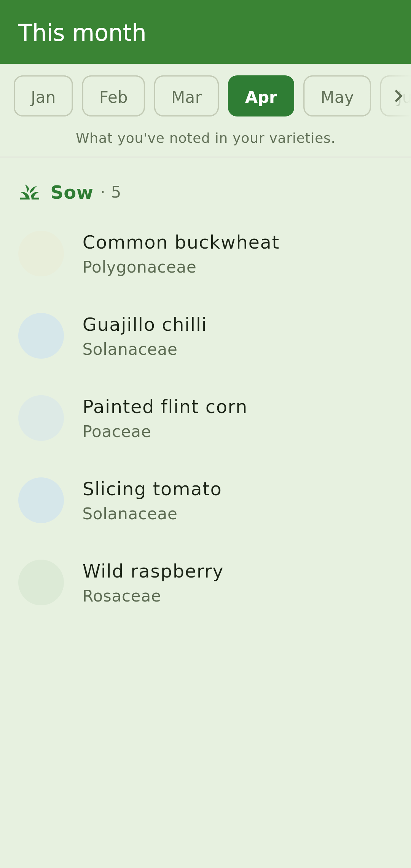Open the Common buckwheat entry
The image size is (411, 868).
[205, 254]
